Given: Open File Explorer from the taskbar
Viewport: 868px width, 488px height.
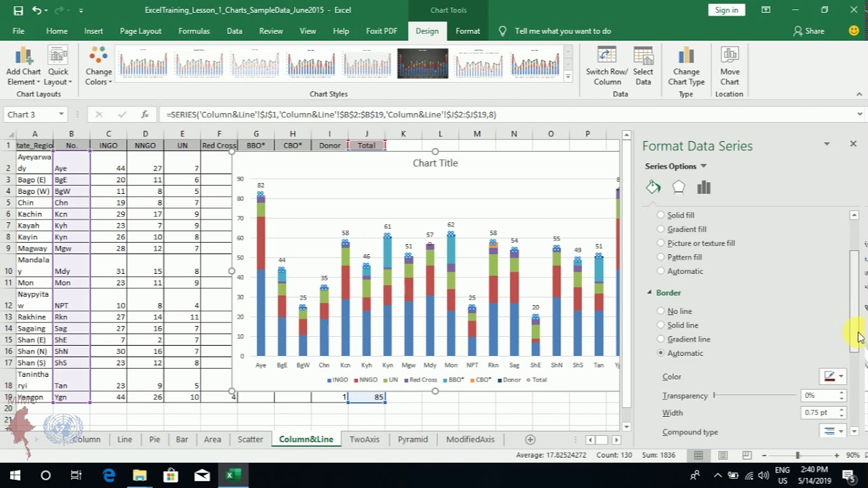Looking at the screenshot, I should click(x=139, y=475).
